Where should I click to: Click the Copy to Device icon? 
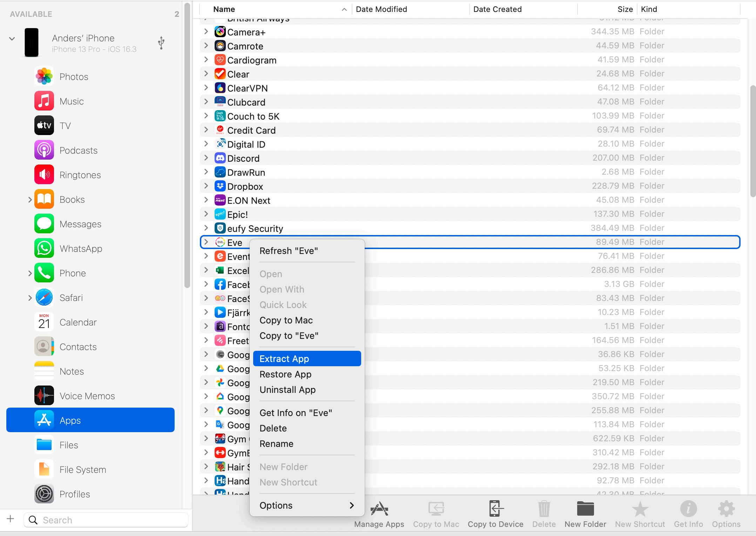(495, 509)
